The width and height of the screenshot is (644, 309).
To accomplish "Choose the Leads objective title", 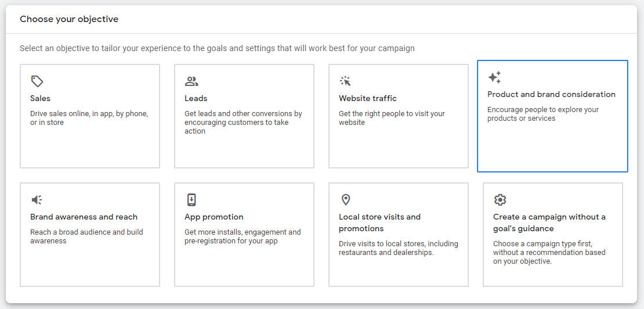I will (196, 99).
